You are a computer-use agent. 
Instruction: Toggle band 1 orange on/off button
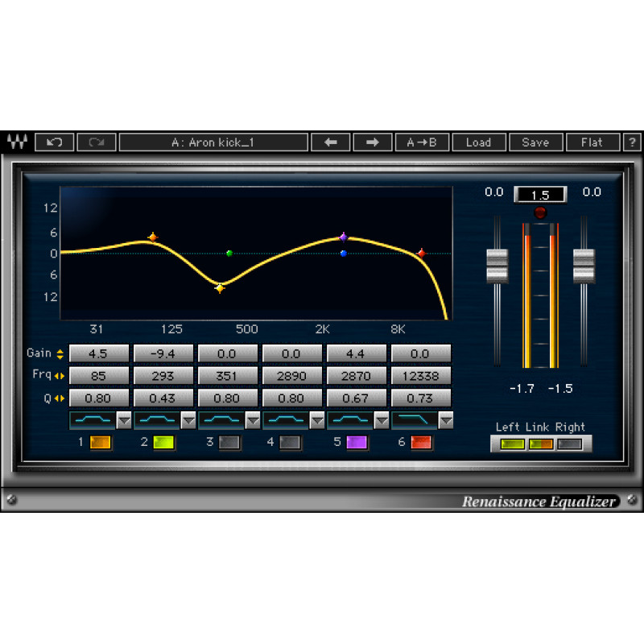coord(100,442)
